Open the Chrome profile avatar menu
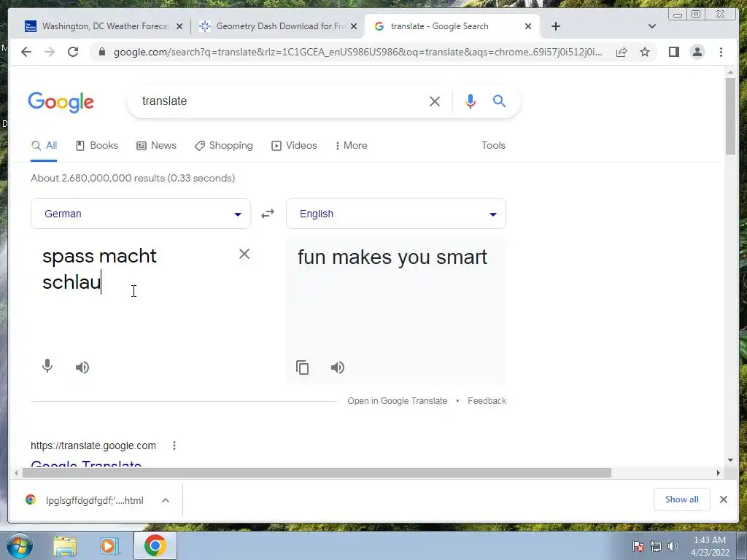The width and height of the screenshot is (747, 560). tap(697, 52)
